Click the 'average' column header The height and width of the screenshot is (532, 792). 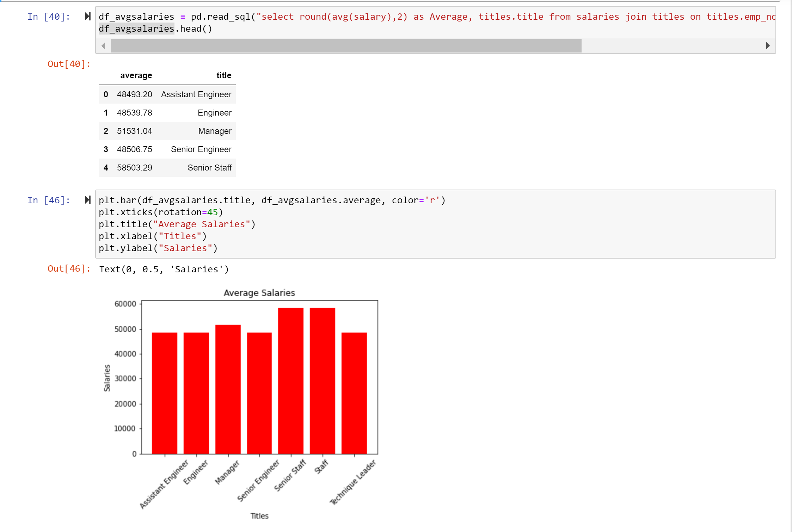click(136, 75)
